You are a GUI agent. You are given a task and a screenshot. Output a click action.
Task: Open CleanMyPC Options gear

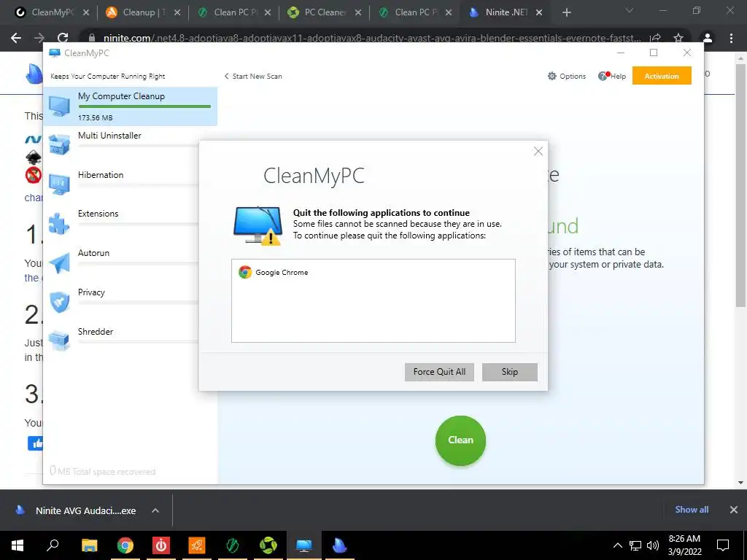[566, 76]
